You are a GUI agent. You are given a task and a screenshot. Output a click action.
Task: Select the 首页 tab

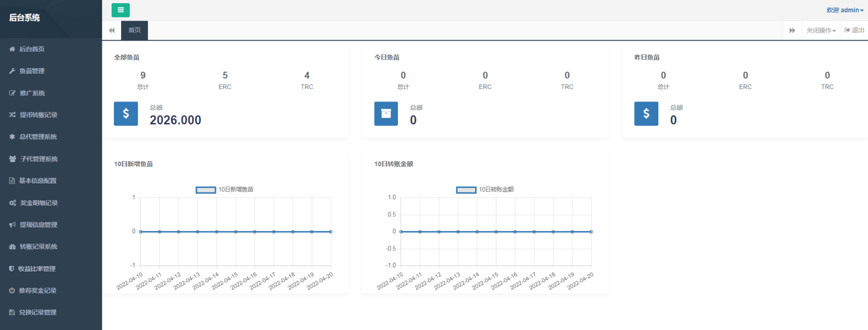click(134, 30)
